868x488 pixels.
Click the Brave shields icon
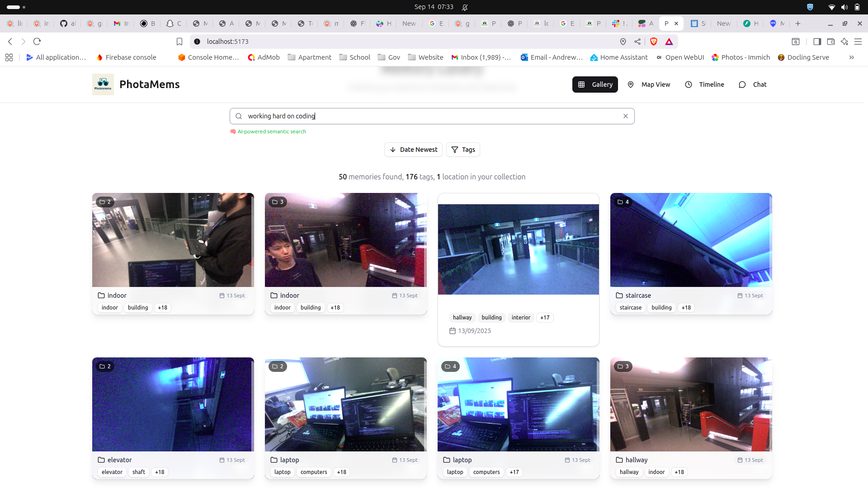[653, 42]
